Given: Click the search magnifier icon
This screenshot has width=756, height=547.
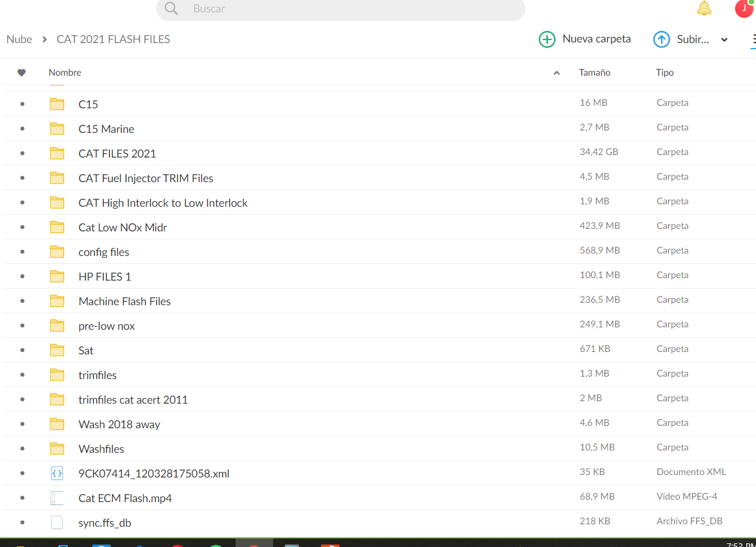Looking at the screenshot, I should (172, 9).
